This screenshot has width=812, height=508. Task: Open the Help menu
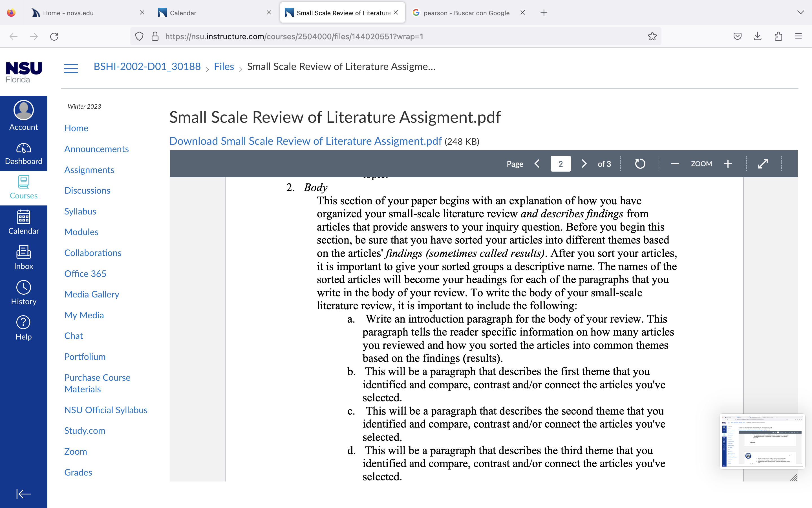point(23,328)
